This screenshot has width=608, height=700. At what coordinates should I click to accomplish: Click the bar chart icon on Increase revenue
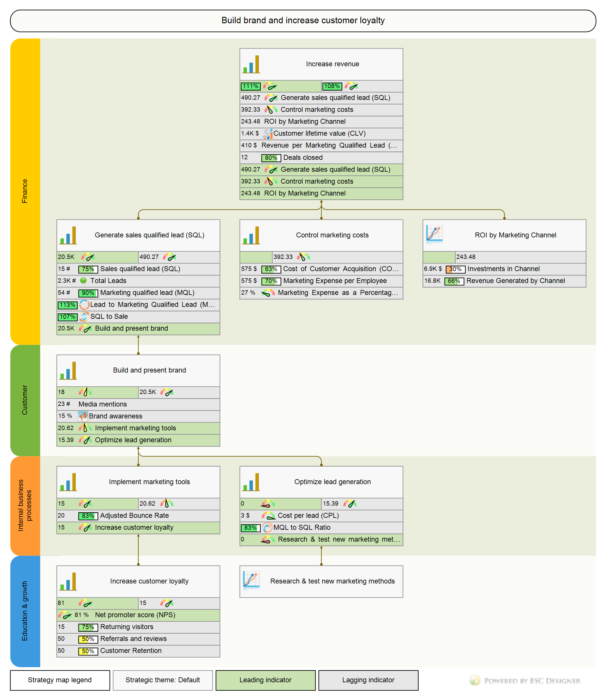(x=251, y=64)
